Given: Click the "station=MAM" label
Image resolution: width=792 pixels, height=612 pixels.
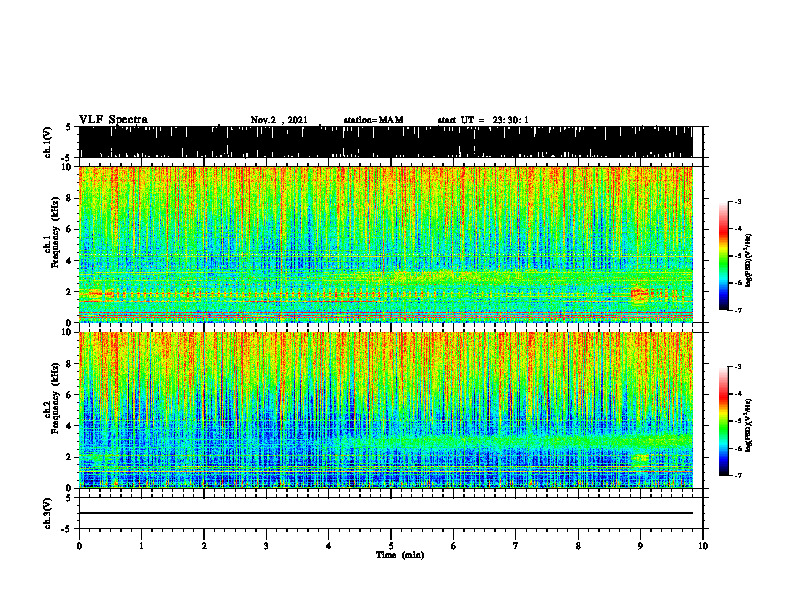Looking at the screenshot, I should point(373,120).
